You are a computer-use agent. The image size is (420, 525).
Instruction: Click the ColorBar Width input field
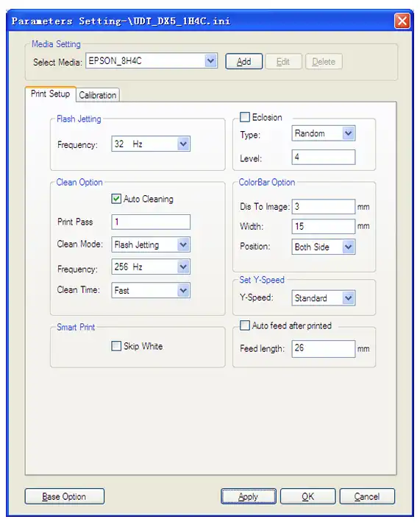pos(324,226)
